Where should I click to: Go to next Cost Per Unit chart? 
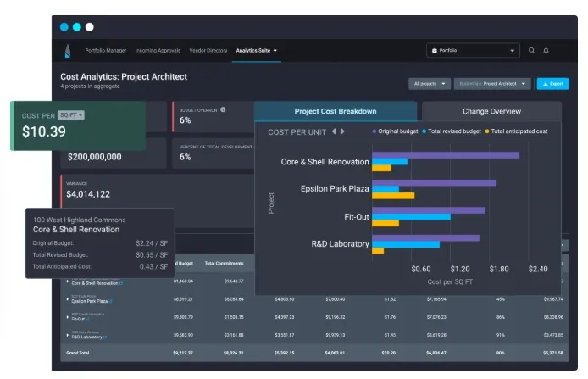(x=342, y=131)
